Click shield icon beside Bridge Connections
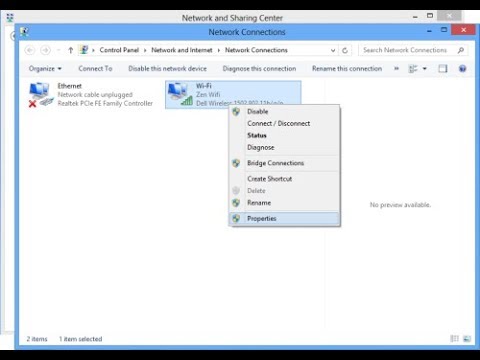 click(x=236, y=163)
